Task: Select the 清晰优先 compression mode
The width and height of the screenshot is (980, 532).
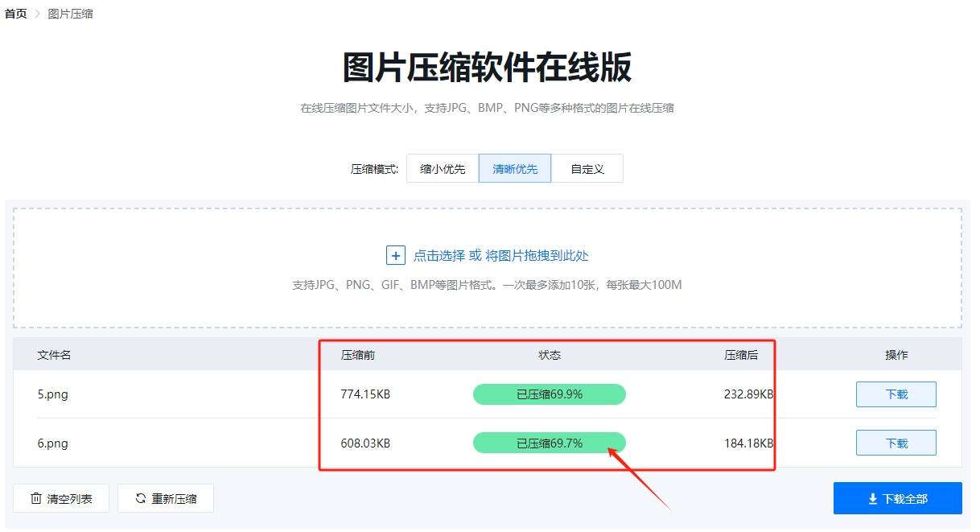Action: pos(514,168)
